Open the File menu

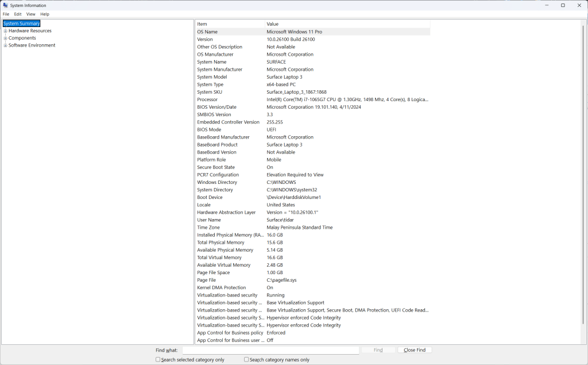6,14
